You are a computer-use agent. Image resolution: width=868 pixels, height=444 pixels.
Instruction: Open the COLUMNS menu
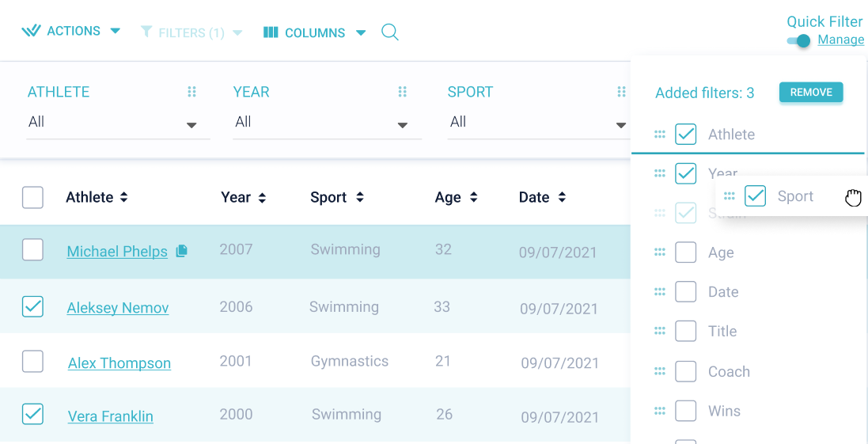[x=315, y=32]
